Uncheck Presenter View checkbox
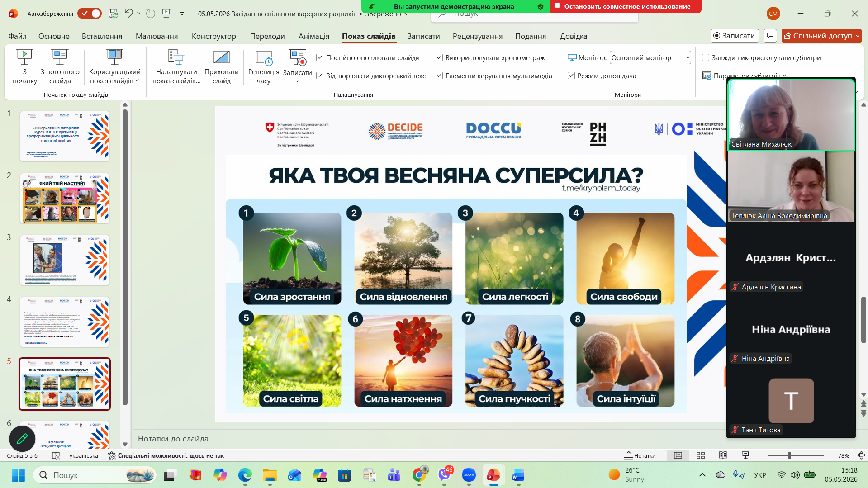868x488 pixels. click(x=571, y=76)
